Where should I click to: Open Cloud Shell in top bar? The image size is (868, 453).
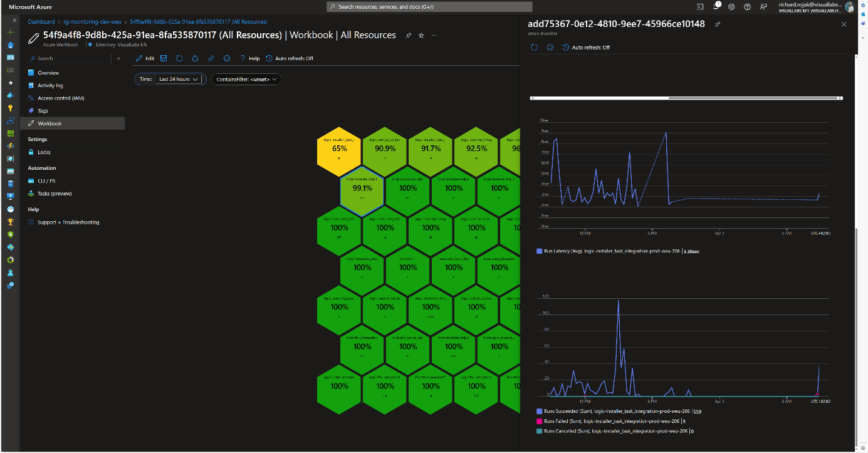700,6
